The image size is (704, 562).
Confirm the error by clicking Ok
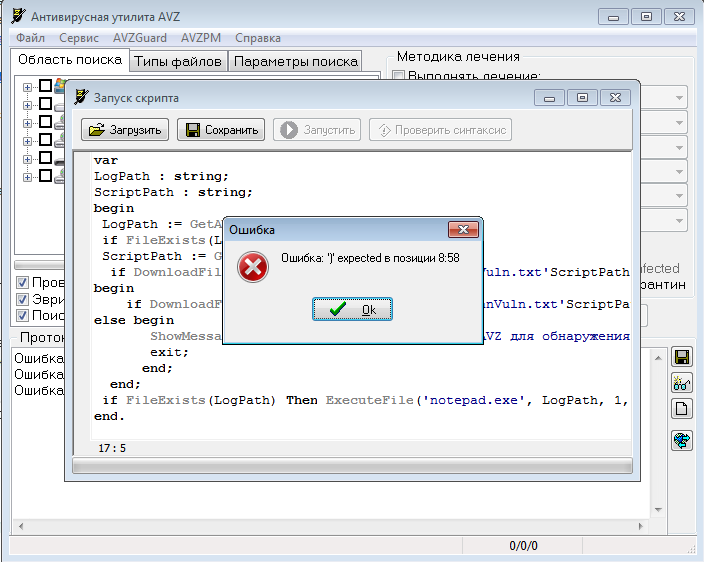351,310
